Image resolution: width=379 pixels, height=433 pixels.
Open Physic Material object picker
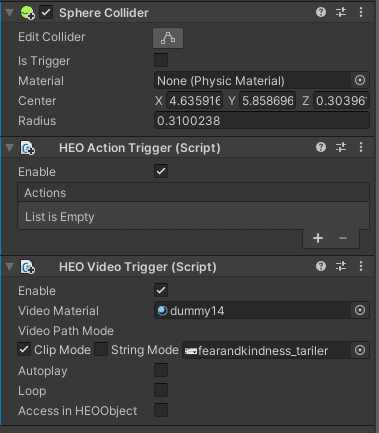[x=360, y=80]
